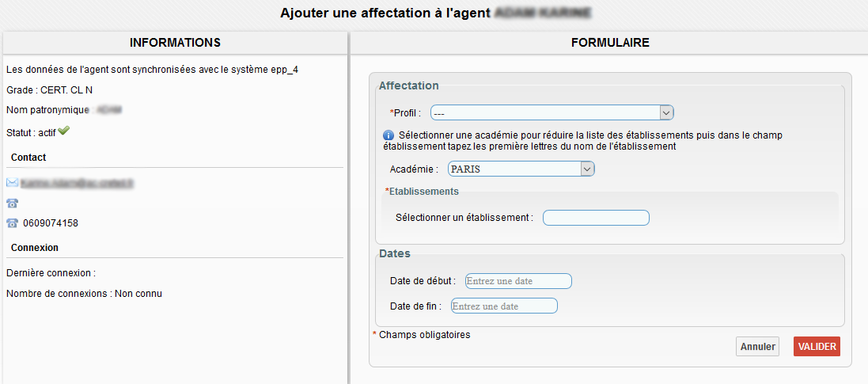Click the Contact section heading
This screenshot has height=384, width=868.
[x=28, y=158]
